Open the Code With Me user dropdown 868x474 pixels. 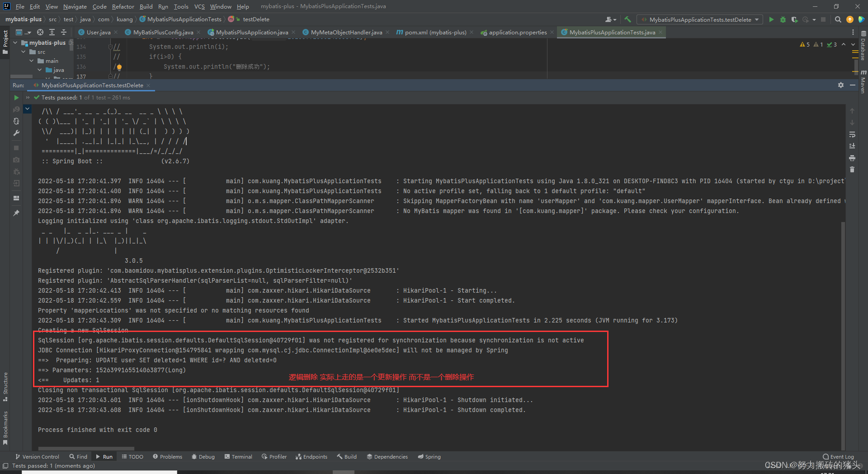611,19
